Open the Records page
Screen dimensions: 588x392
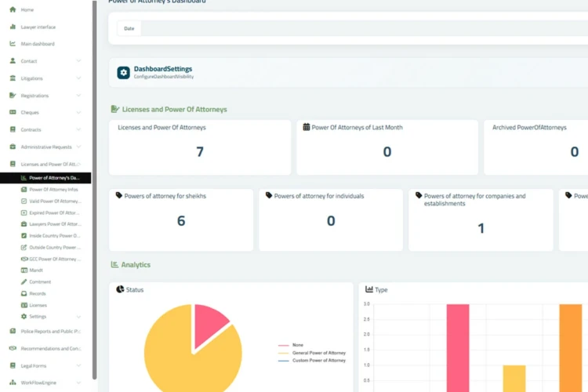point(38,293)
